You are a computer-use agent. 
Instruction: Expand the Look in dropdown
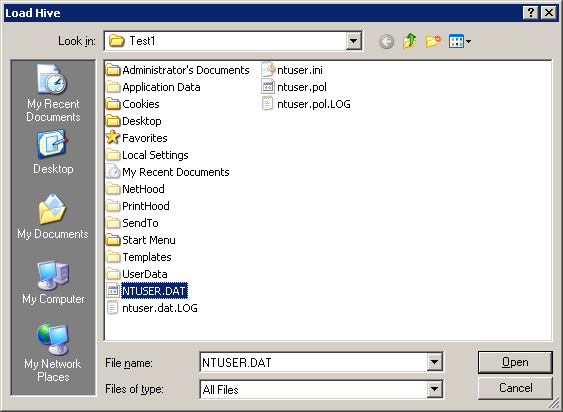tap(353, 41)
